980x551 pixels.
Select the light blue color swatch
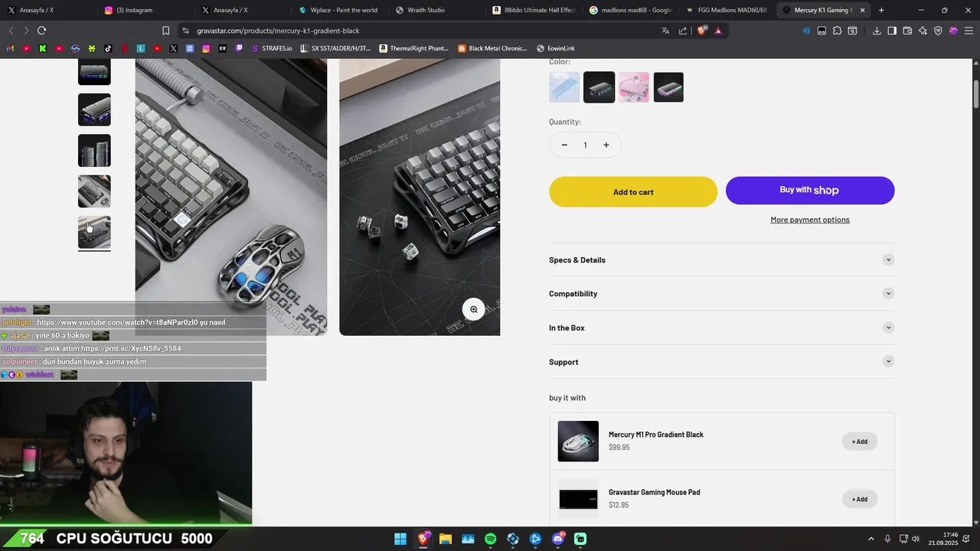tap(564, 87)
